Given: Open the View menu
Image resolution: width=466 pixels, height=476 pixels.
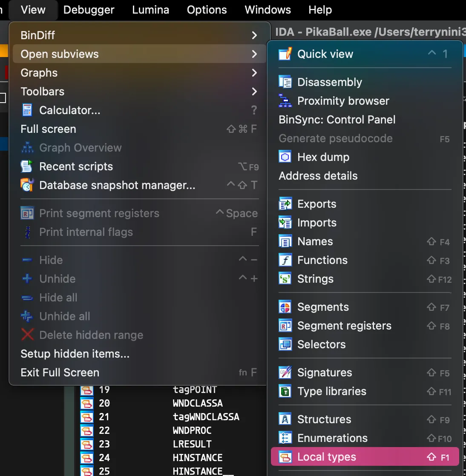Looking at the screenshot, I should [x=33, y=10].
